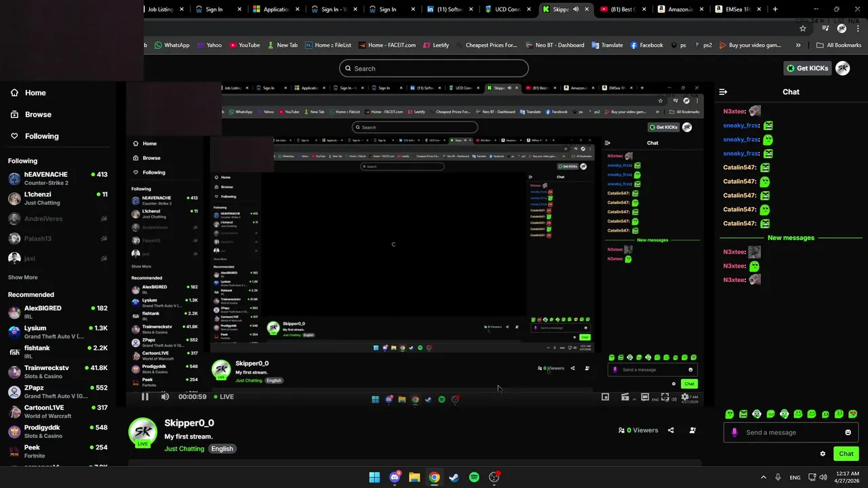Click the system tray microphone icon

click(x=778, y=477)
